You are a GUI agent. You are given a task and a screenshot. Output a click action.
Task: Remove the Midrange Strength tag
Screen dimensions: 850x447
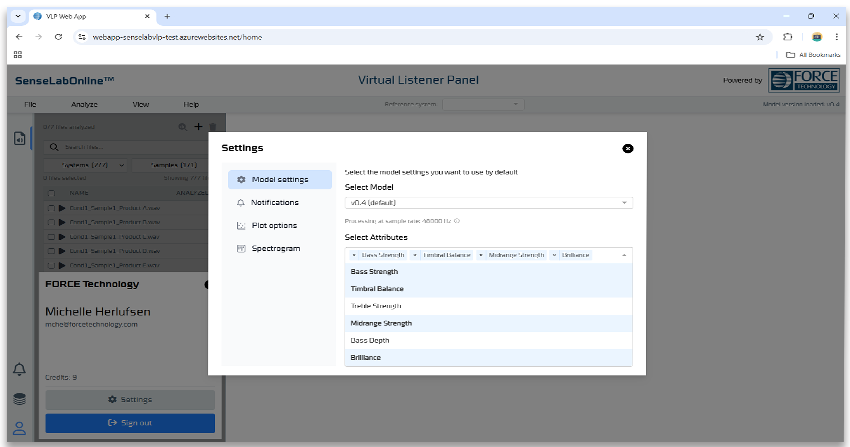481,255
